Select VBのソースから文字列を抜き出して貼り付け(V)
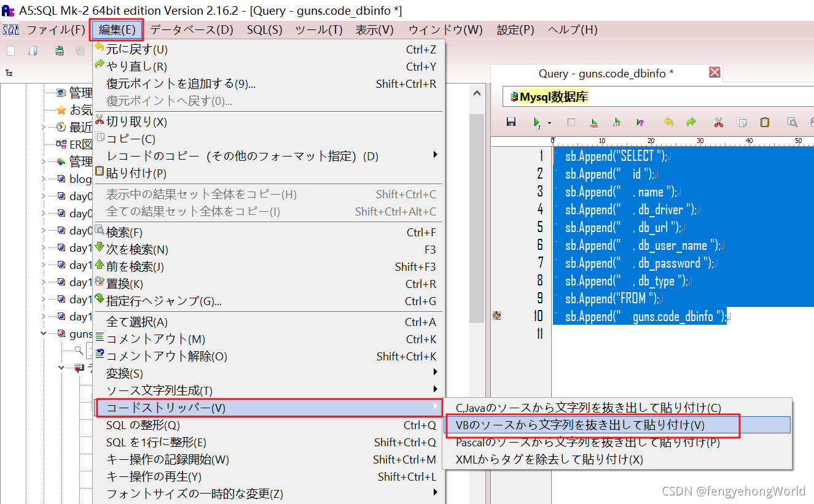The width and height of the screenshot is (814, 504). click(x=617, y=425)
